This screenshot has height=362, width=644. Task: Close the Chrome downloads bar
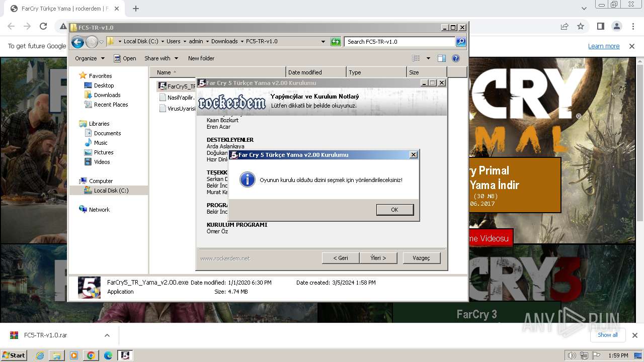pos(635,335)
